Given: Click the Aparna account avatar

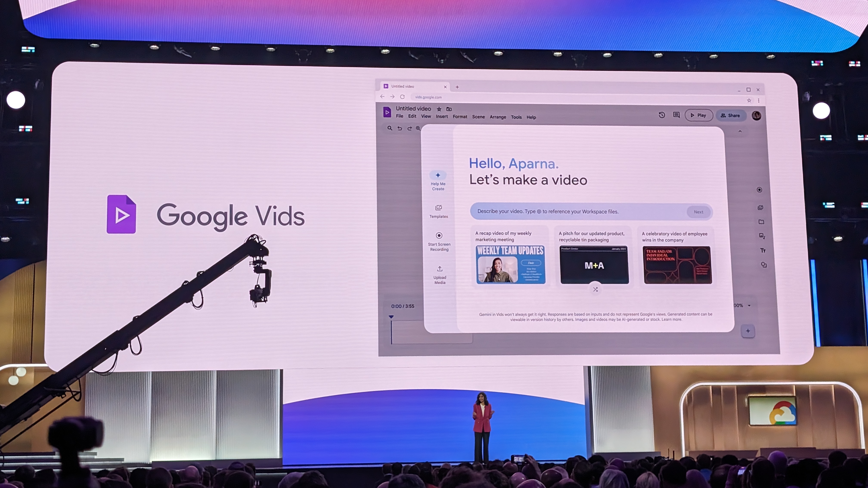Looking at the screenshot, I should (x=756, y=116).
